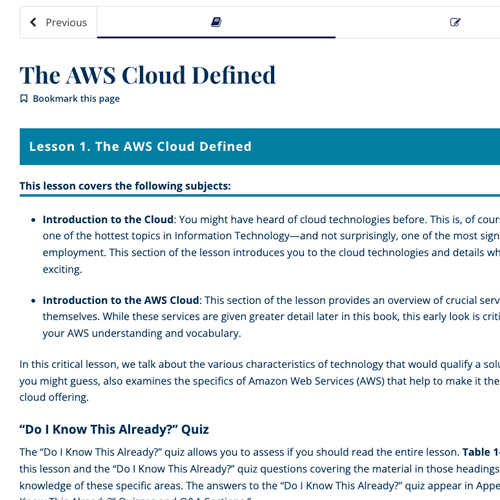Click the first bullet point marker
Image resolution: width=500 pixels, height=500 pixels.
click(x=33, y=220)
